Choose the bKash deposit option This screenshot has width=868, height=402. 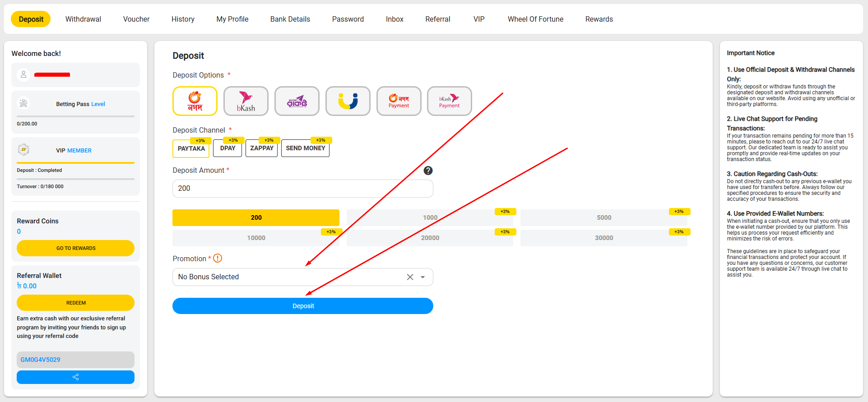tap(246, 101)
